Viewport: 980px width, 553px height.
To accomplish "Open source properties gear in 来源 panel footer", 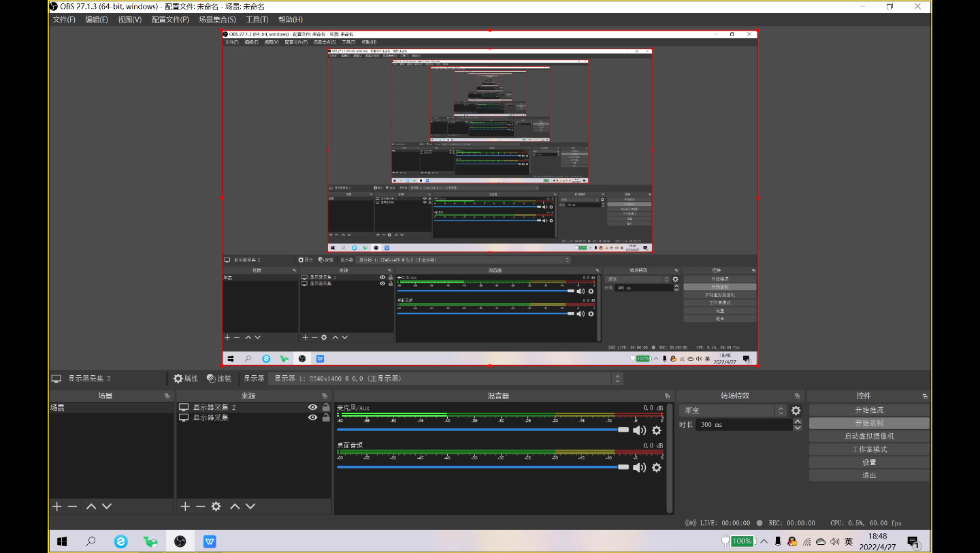I will pos(216,507).
